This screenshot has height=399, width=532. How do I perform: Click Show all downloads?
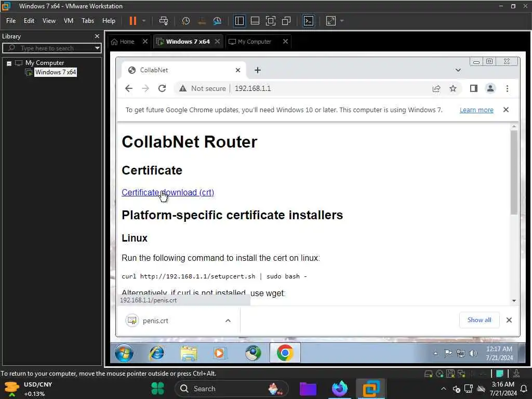479,320
